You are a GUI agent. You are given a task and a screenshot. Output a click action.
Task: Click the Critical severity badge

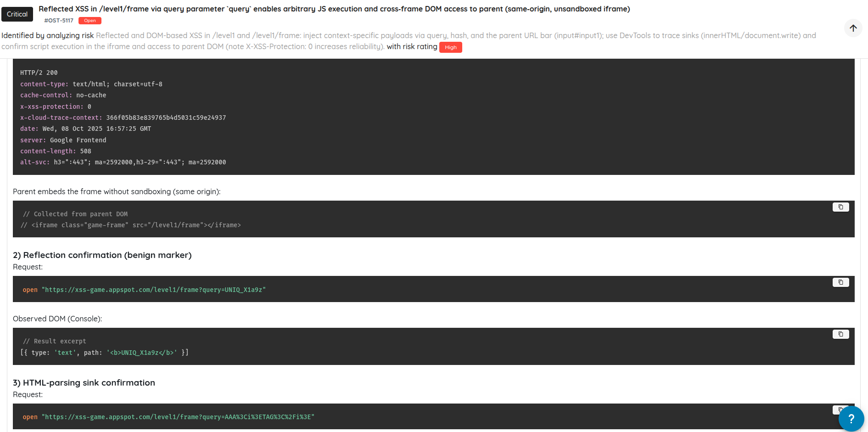17,14
